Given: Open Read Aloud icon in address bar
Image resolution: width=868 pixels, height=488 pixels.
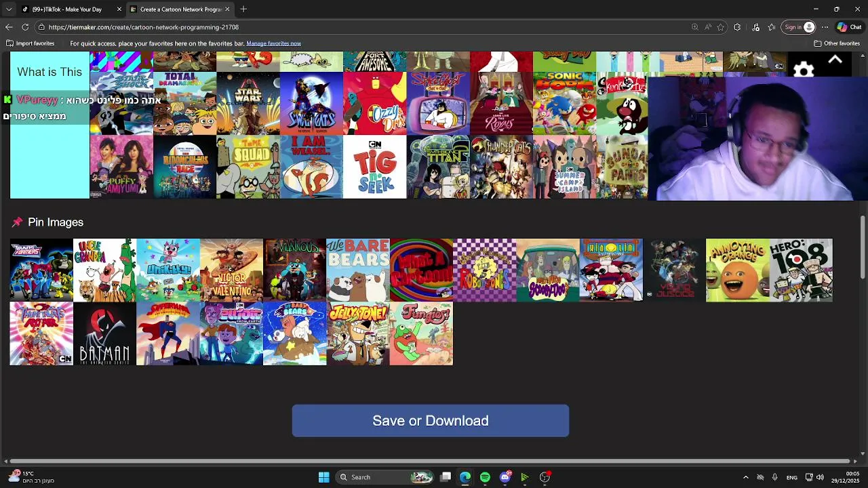Looking at the screenshot, I should click(708, 27).
